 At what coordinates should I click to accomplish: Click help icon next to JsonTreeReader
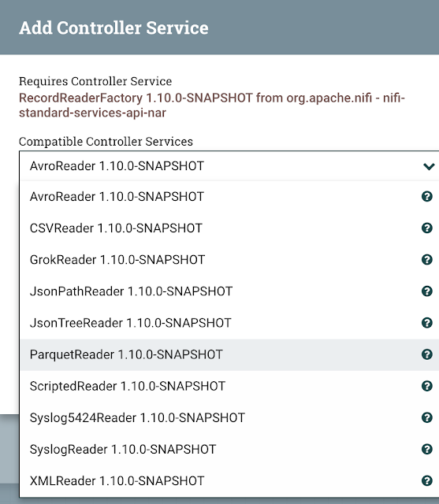point(426,323)
